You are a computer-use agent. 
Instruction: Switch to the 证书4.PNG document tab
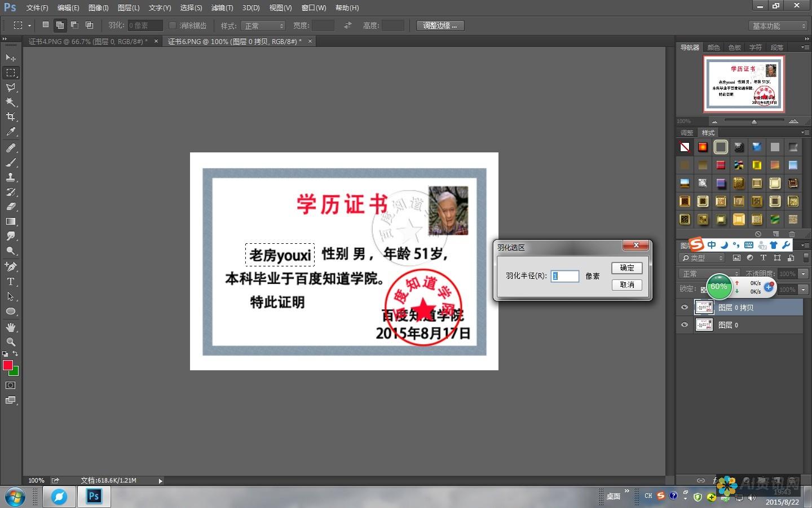click(88, 41)
